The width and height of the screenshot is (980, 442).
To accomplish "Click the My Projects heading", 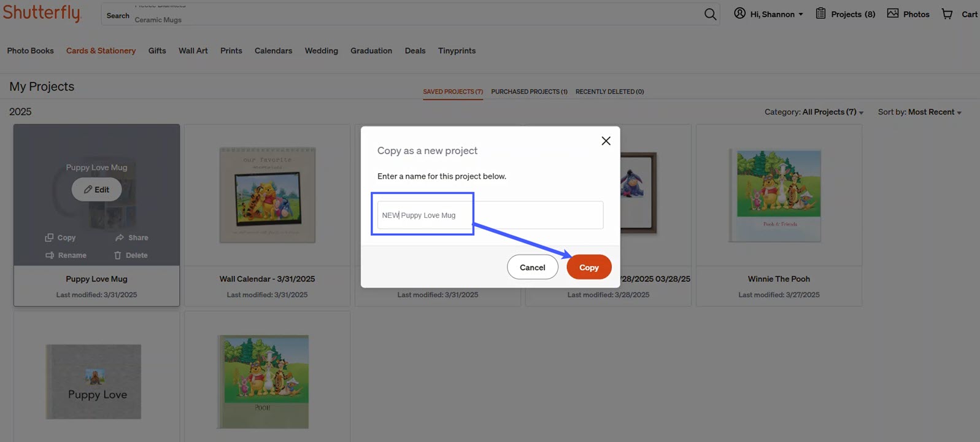I will 42,87.
